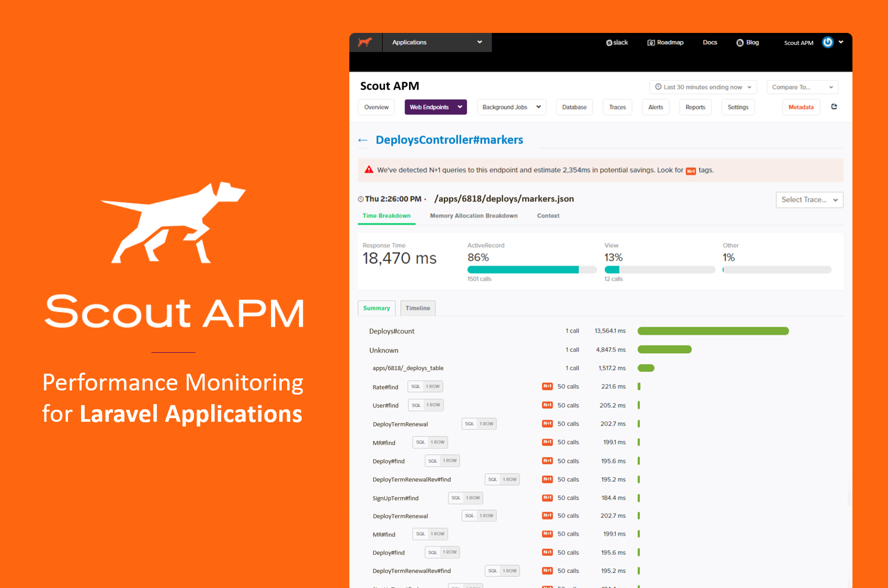This screenshot has width=888, height=588.
Task: Click the N+1 icon on SignUpTerm#find row
Action: pos(548,498)
